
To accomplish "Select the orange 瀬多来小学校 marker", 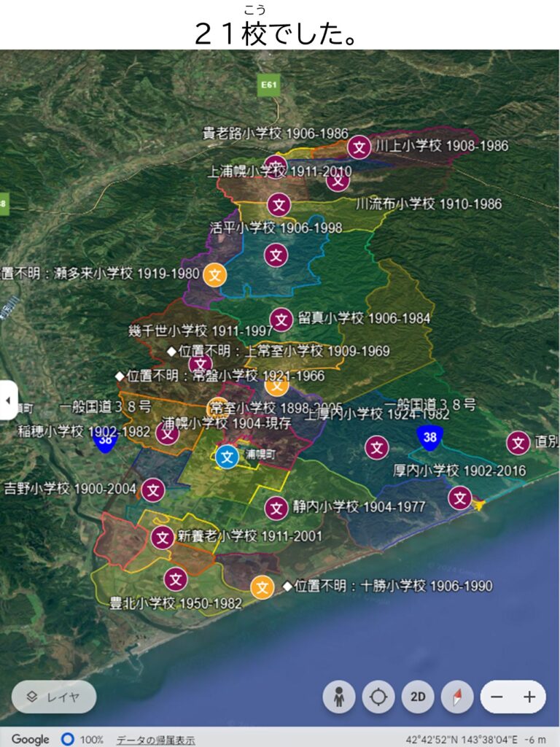I will (x=214, y=274).
